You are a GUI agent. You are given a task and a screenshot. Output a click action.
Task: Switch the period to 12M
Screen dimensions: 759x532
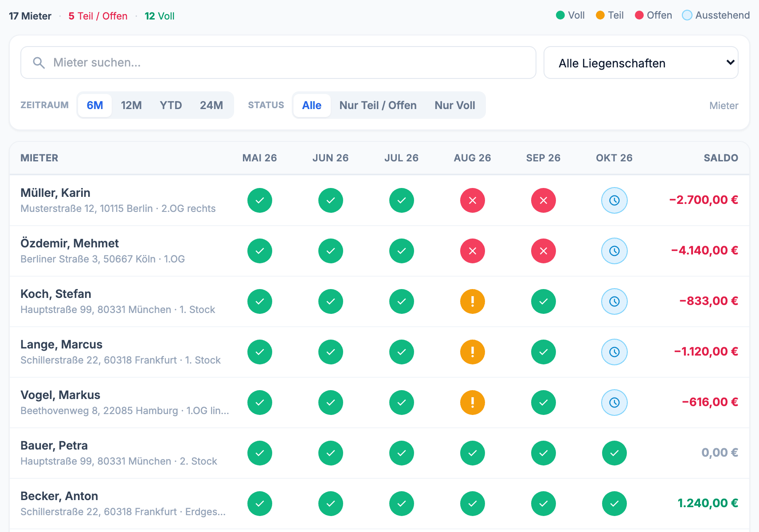(131, 105)
